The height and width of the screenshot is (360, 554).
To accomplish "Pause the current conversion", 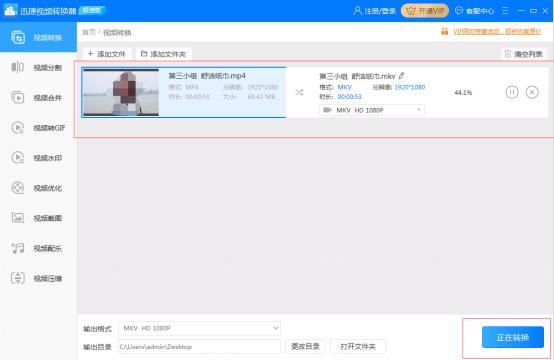I will pos(512,92).
